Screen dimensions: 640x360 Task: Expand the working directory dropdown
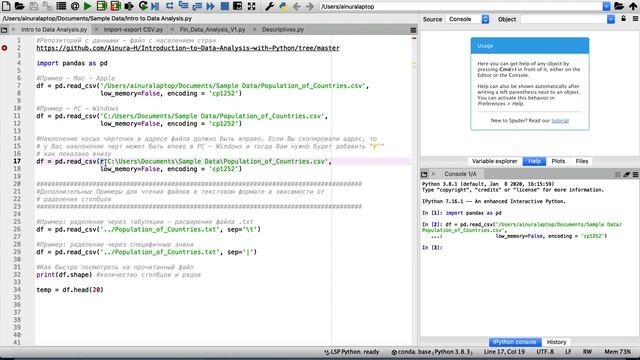(x=607, y=7)
